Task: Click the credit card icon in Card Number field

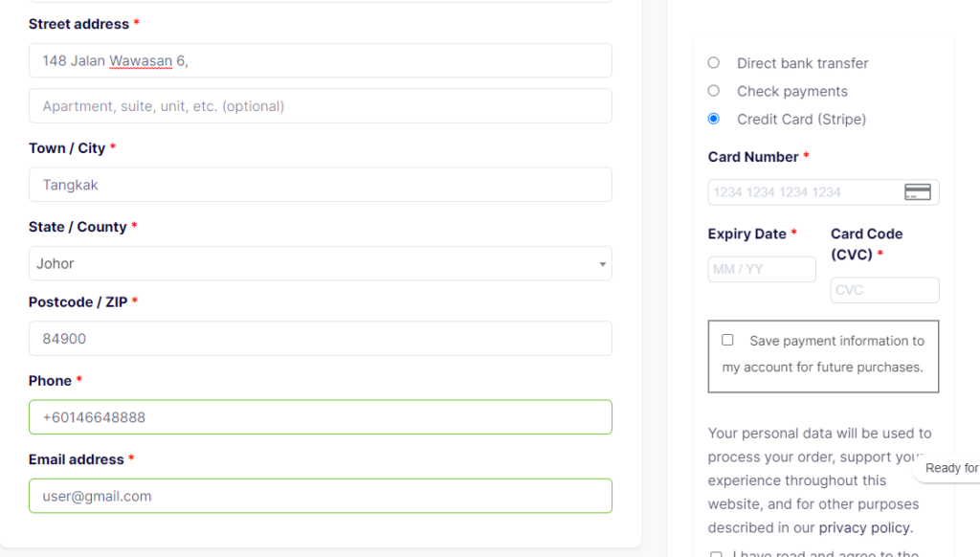Action: [x=917, y=192]
